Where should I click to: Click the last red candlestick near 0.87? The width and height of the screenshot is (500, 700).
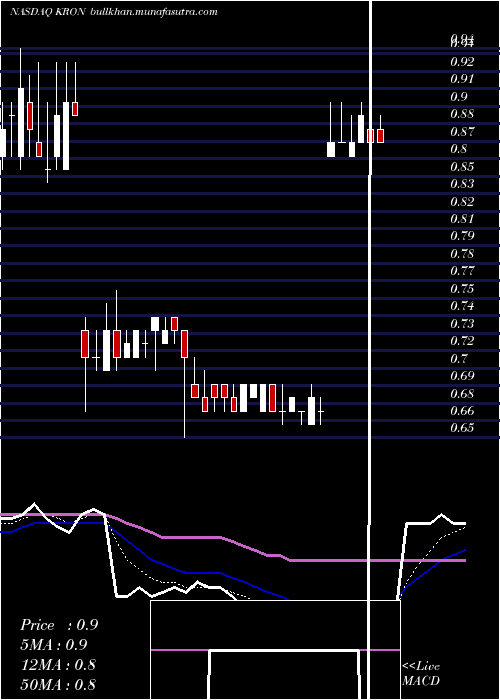click(380, 136)
